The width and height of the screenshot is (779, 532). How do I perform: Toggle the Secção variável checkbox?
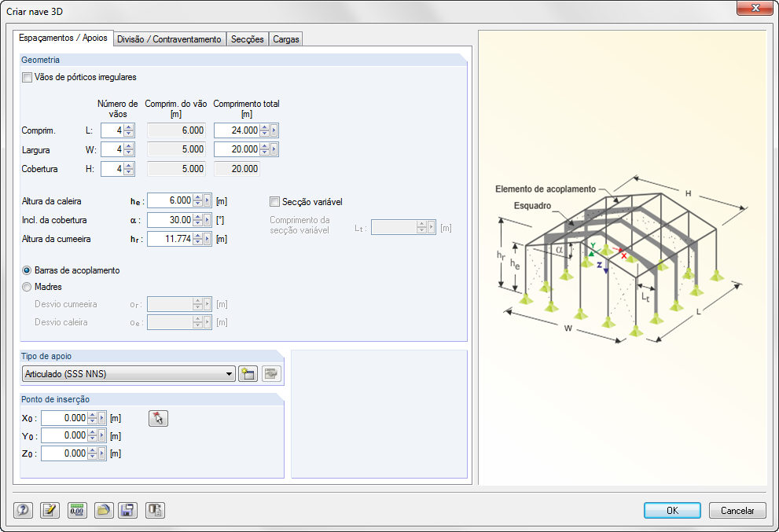(274, 202)
